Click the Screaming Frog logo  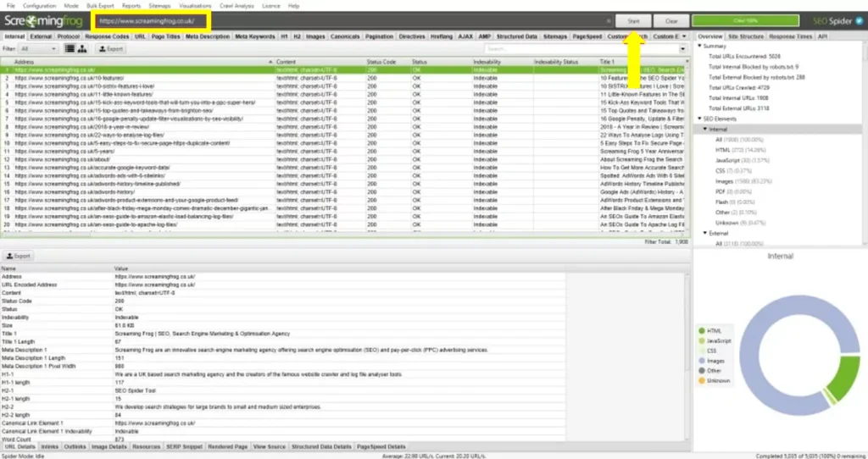point(43,20)
